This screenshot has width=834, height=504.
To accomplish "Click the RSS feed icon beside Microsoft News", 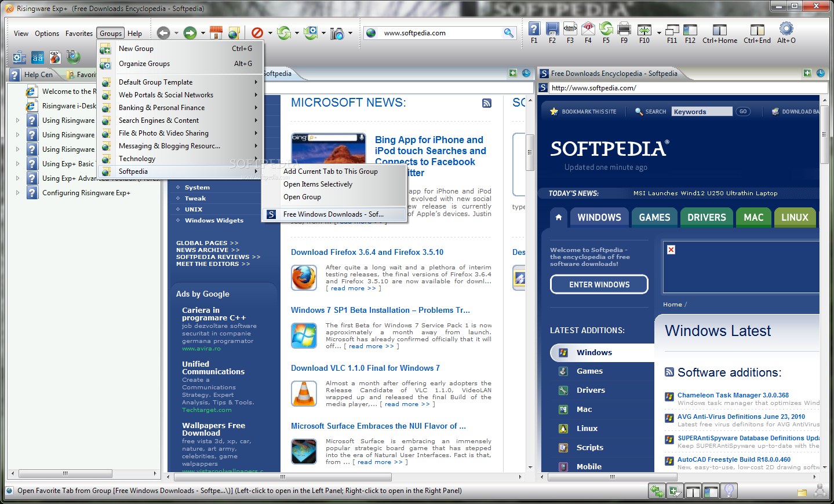I will pyautogui.click(x=487, y=103).
